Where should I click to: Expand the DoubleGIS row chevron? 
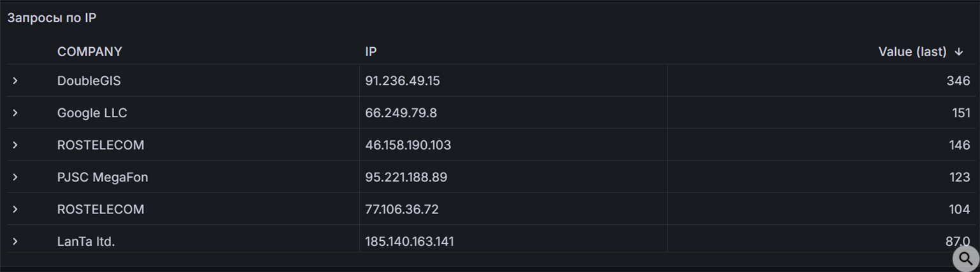coord(15,81)
